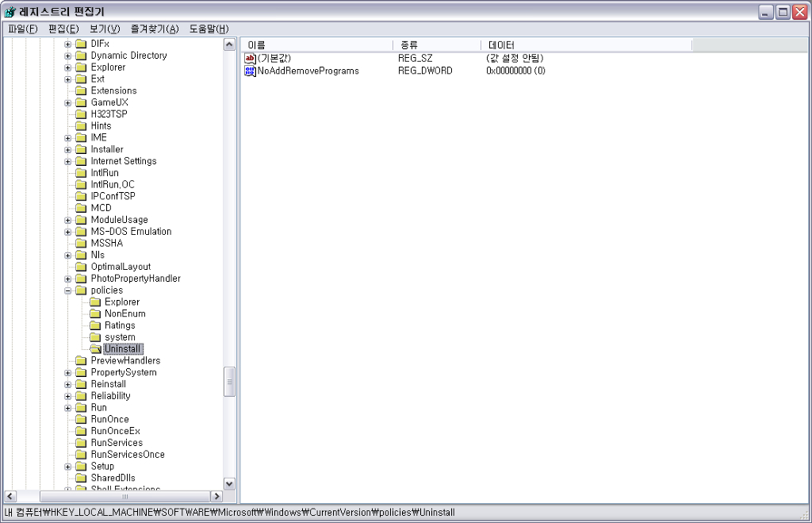Expand the Internet Settings node
812x523 pixels.
68,162
